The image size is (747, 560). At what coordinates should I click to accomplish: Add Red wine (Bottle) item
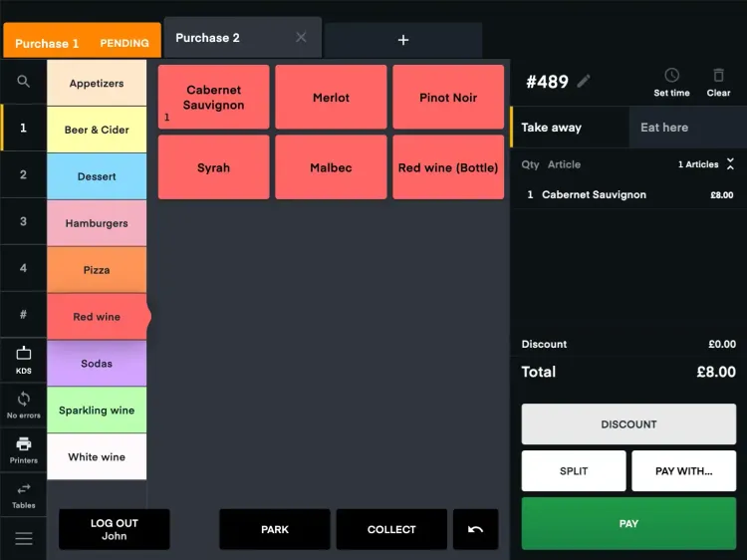[448, 167]
